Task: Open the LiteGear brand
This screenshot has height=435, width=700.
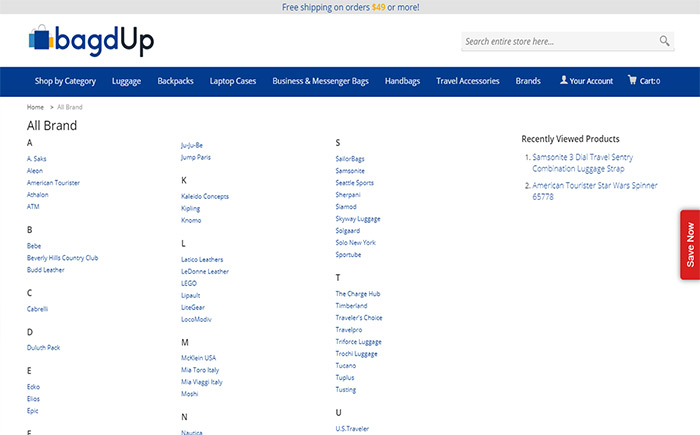Action: [x=193, y=307]
